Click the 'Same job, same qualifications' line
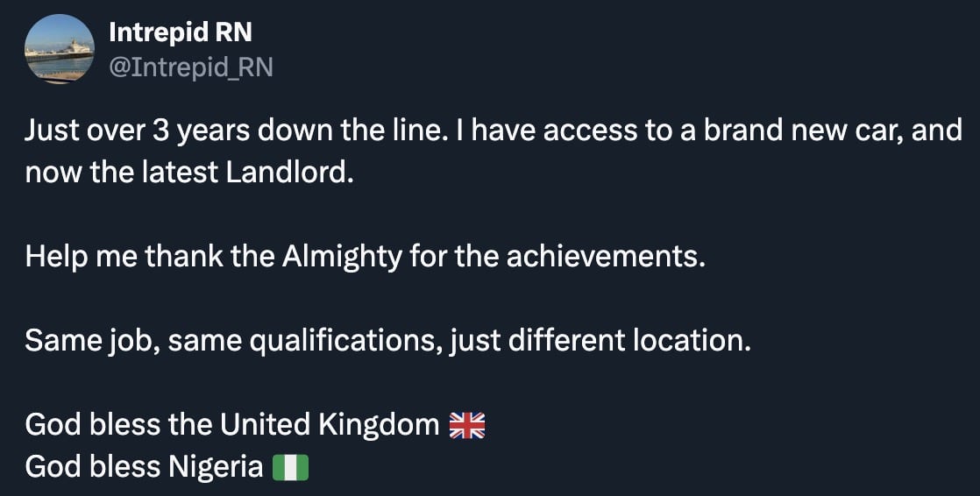Image resolution: width=980 pixels, height=496 pixels. coord(388,341)
